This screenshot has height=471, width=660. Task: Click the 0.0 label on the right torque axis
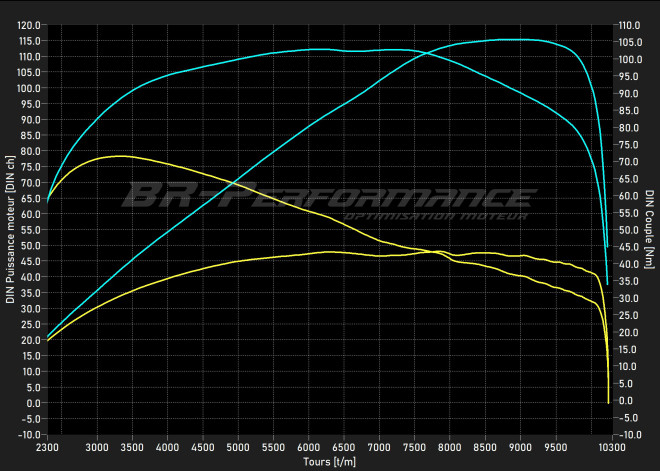(626, 401)
